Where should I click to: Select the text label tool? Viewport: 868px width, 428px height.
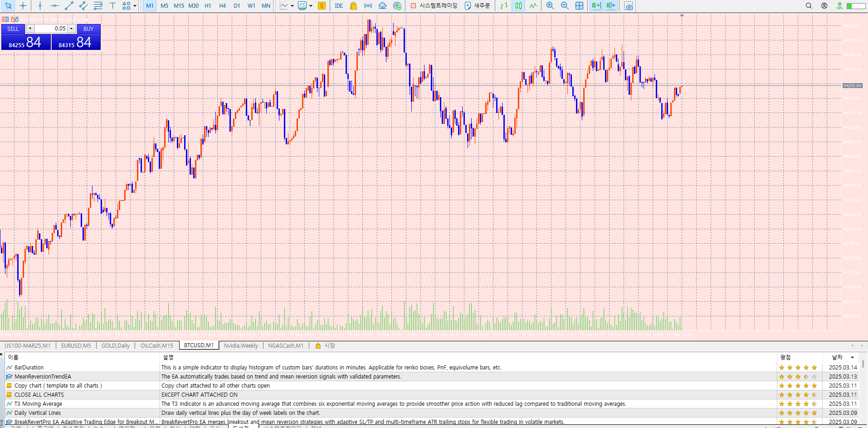112,6
